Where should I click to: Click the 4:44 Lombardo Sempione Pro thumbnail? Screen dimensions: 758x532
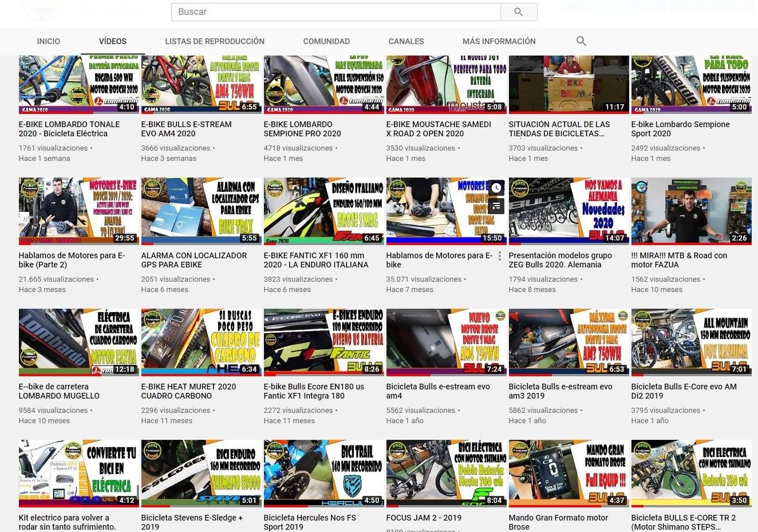click(x=324, y=84)
